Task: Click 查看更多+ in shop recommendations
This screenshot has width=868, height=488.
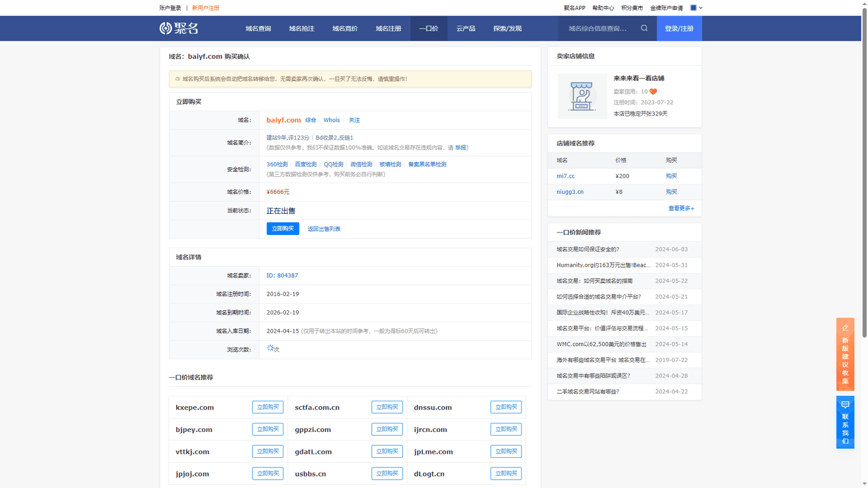Action: point(681,208)
